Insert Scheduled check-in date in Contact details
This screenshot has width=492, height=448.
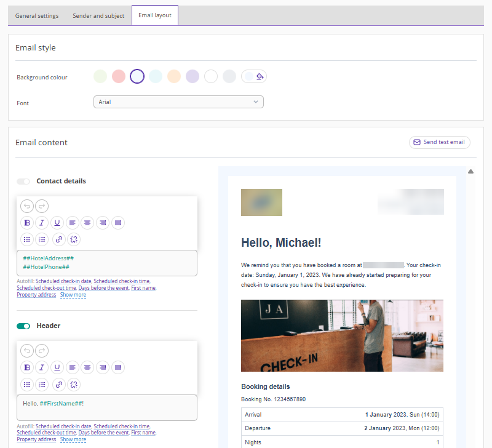click(63, 281)
